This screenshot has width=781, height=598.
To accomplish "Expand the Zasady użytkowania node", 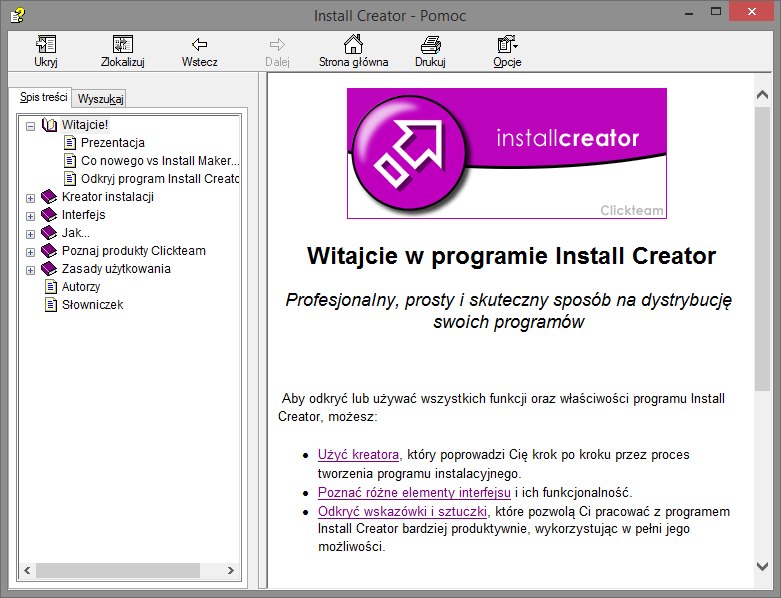I will [30, 270].
